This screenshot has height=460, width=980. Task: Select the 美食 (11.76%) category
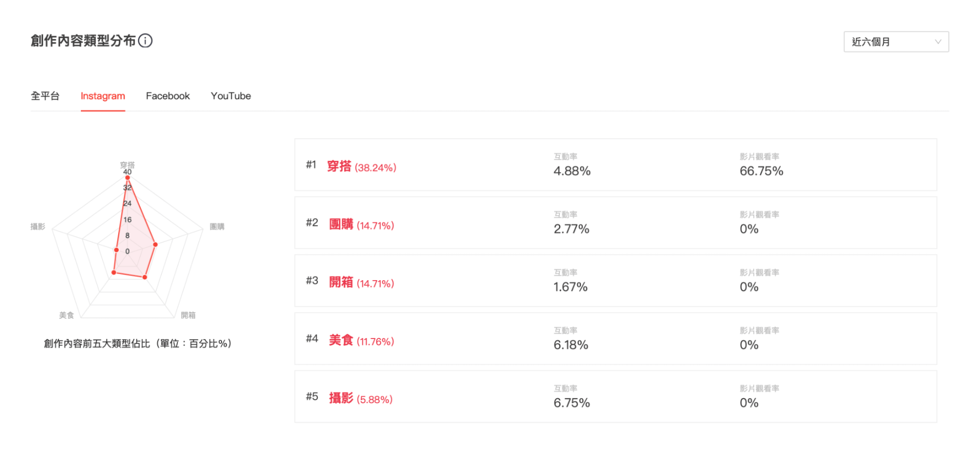(362, 340)
